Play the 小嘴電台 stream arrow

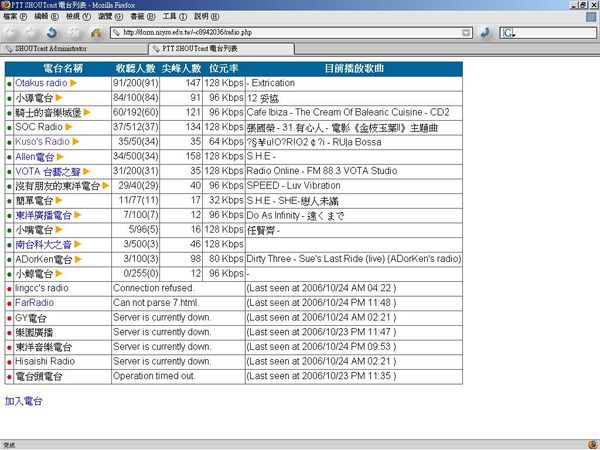pyautogui.click(x=59, y=230)
